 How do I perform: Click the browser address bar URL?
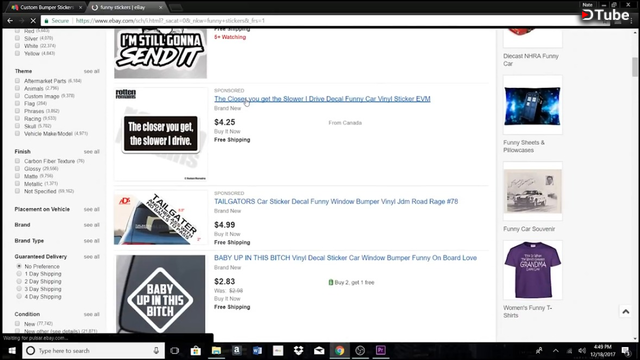pyautogui.click(x=170, y=20)
